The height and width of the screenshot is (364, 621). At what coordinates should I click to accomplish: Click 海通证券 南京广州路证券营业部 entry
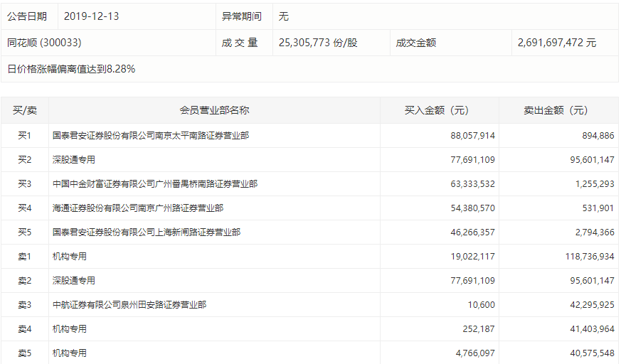(138, 208)
